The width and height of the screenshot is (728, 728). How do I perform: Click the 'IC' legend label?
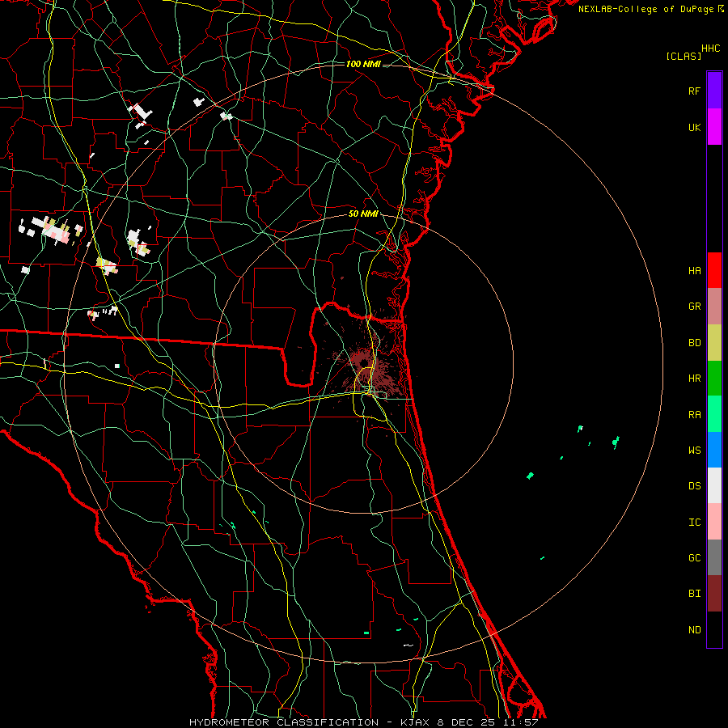[x=694, y=523]
